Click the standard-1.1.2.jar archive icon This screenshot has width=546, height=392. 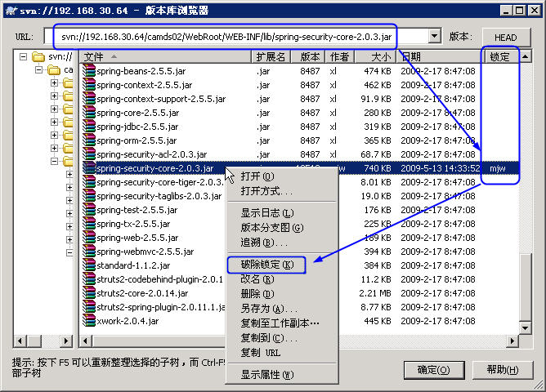(x=89, y=265)
